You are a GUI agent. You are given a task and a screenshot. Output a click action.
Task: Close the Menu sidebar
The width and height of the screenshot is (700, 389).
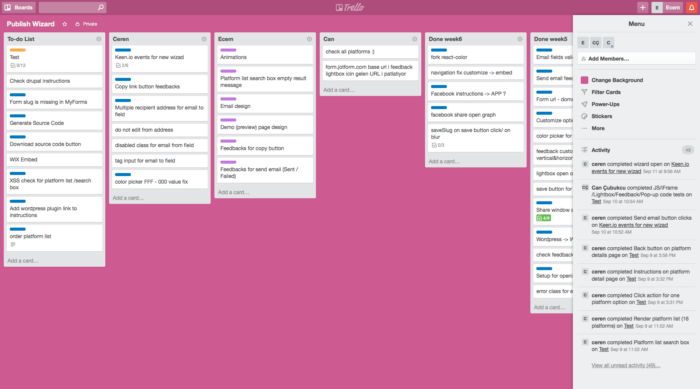690,24
